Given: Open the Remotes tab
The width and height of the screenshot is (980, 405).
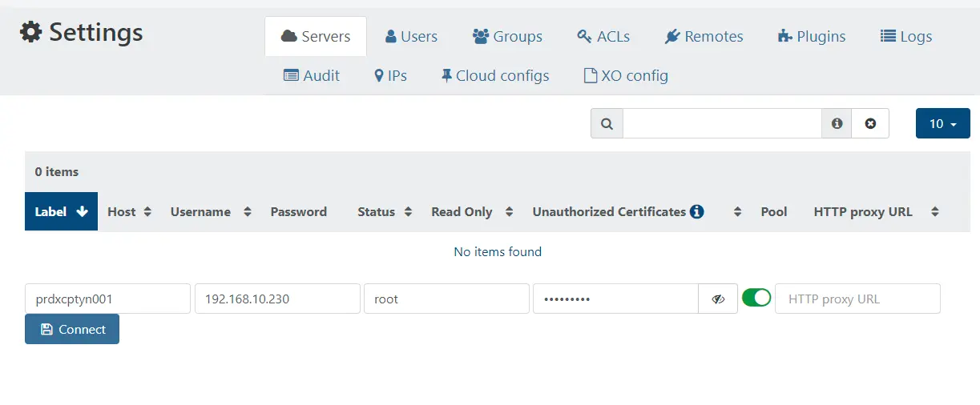Looking at the screenshot, I should [x=704, y=37].
